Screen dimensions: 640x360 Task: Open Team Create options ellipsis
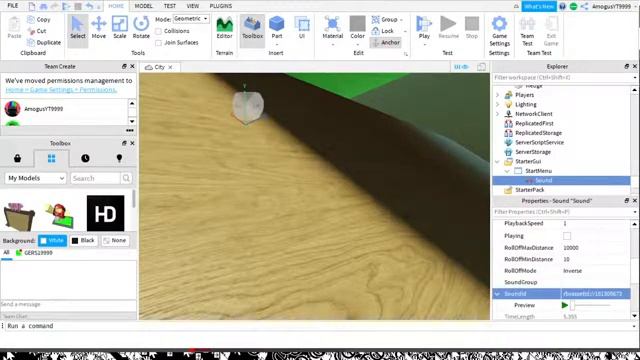[130, 131]
